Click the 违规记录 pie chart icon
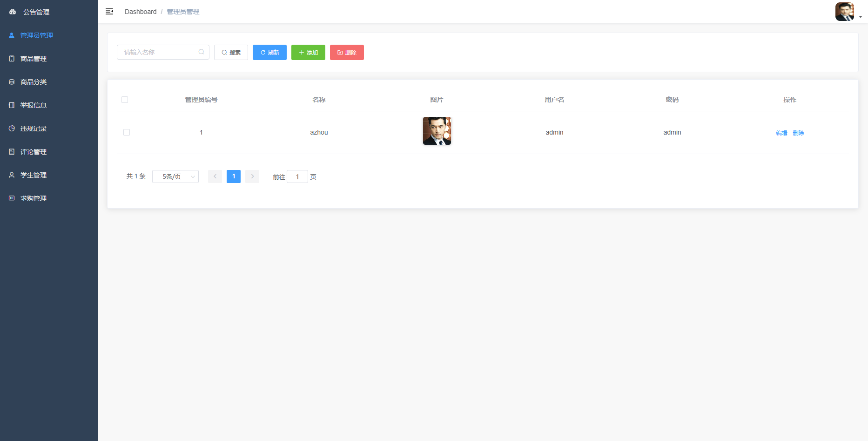 coord(12,129)
